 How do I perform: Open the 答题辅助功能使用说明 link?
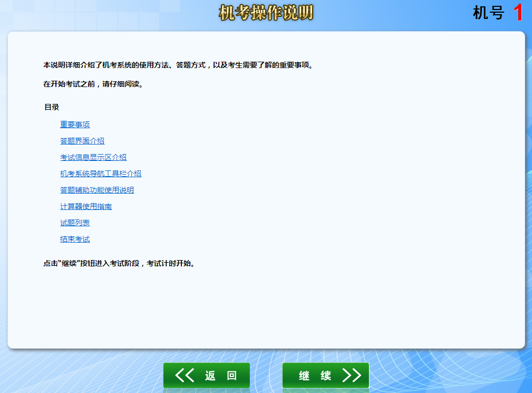[x=97, y=190]
